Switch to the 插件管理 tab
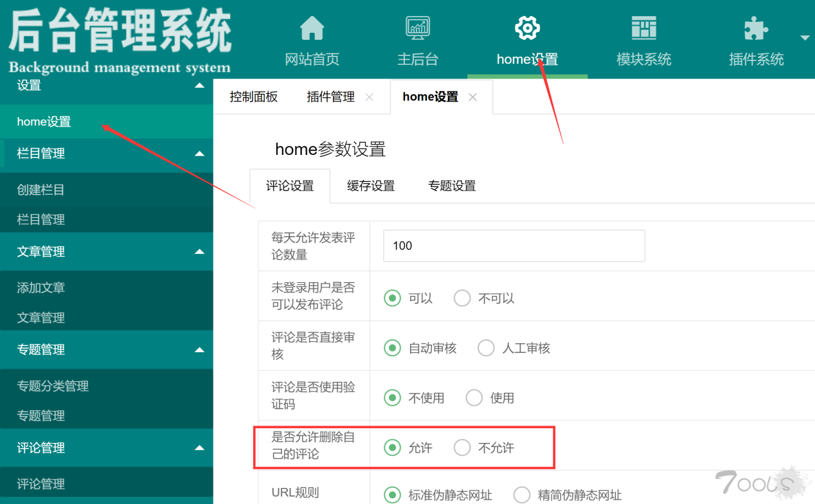The height and width of the screenshot is (504, 815). point(330,97)
